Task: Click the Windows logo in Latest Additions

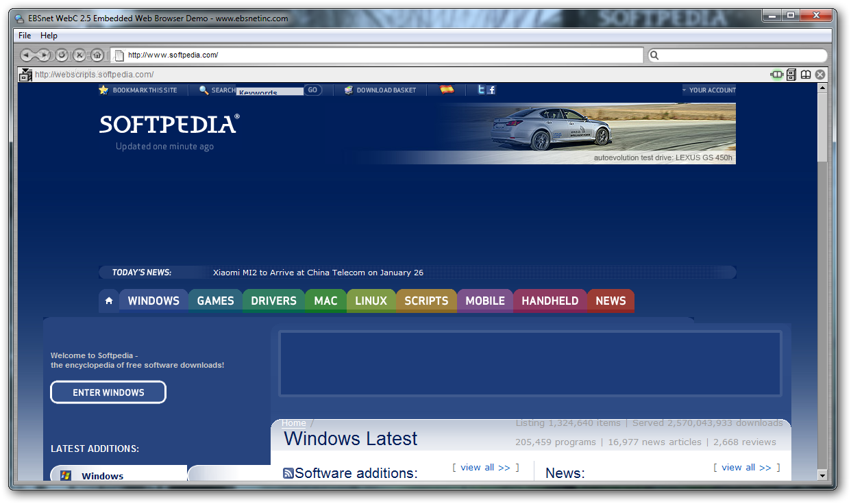Action: (x=66, y=475)
